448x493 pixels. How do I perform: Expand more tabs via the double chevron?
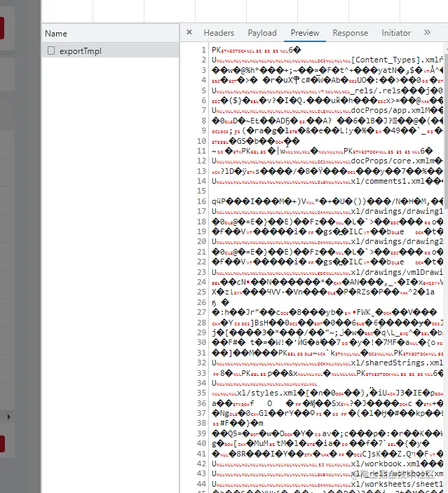tap(427, 32)
